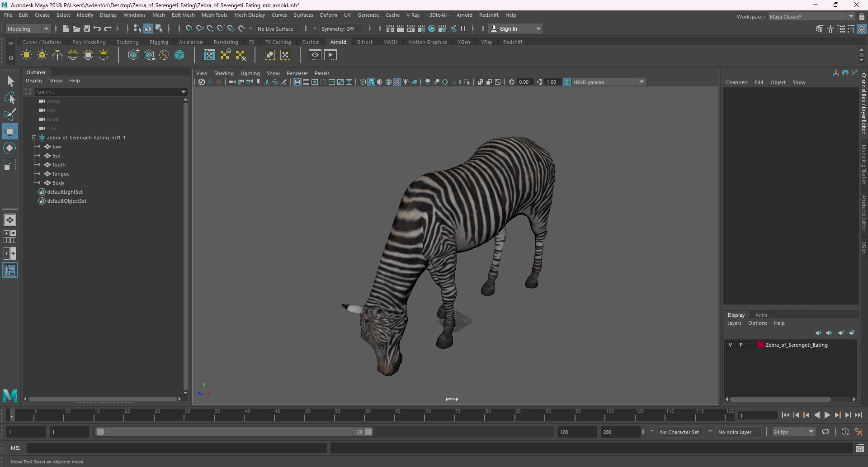This screenshot has height=467, width=868.
Task: Switch to the Poly Modeling shelf tab
Action: [x=89, y=42]
